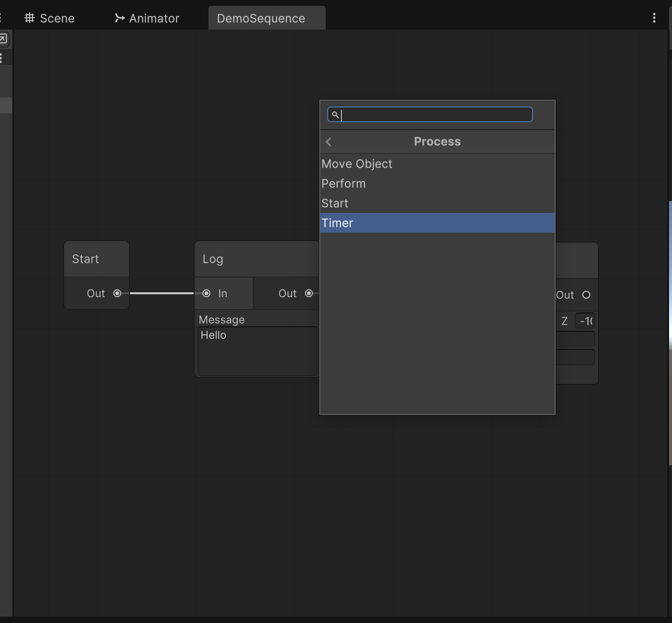
Task: Click the magnifier icon in the search box
Action: pyautogui.click(x=335, y=115)
